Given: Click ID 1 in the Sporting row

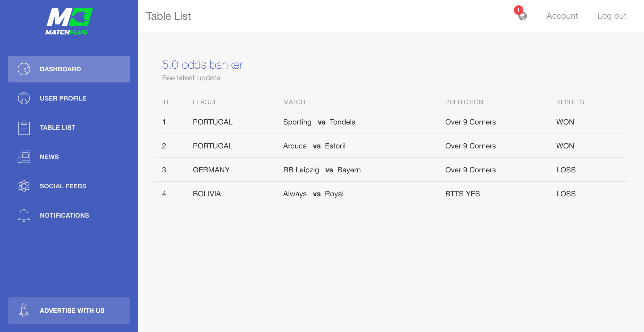Looking at the screenshot, I should click(164, 122).
